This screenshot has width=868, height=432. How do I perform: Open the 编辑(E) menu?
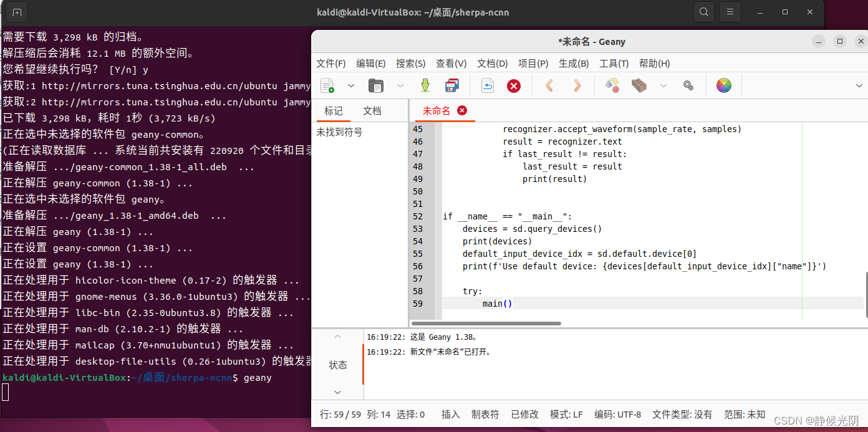tap(371, 64)
